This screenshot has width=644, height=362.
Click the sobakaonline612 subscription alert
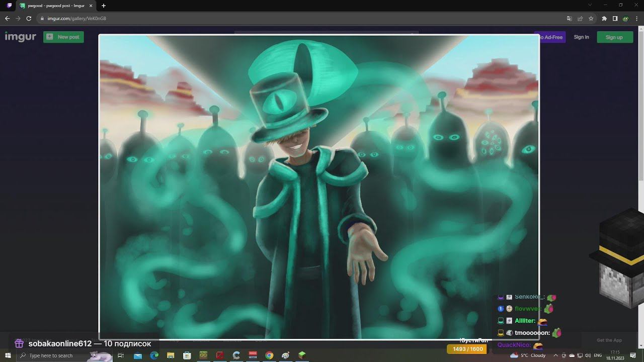[x=84, y=344]
